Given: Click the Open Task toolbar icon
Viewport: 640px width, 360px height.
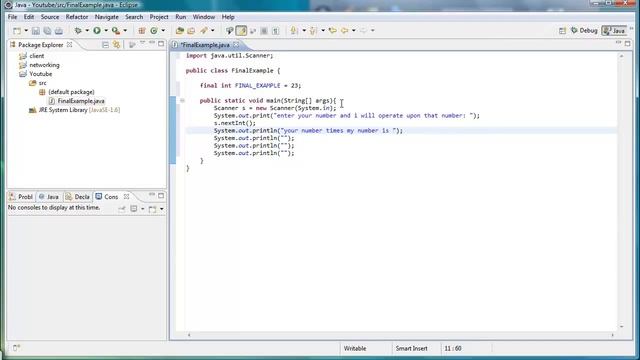Looking at the screenshot, I should [191, 31].
